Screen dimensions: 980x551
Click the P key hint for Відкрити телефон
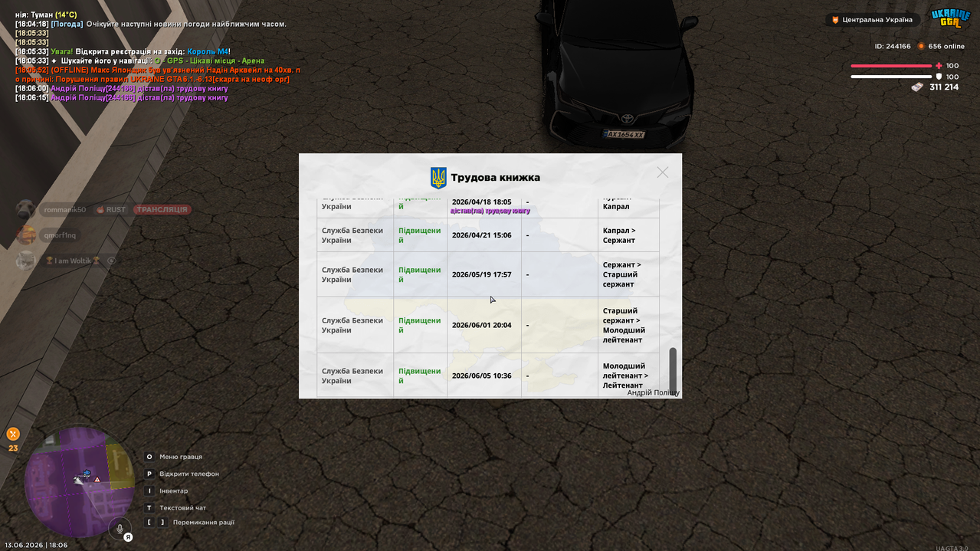[149, 474]
